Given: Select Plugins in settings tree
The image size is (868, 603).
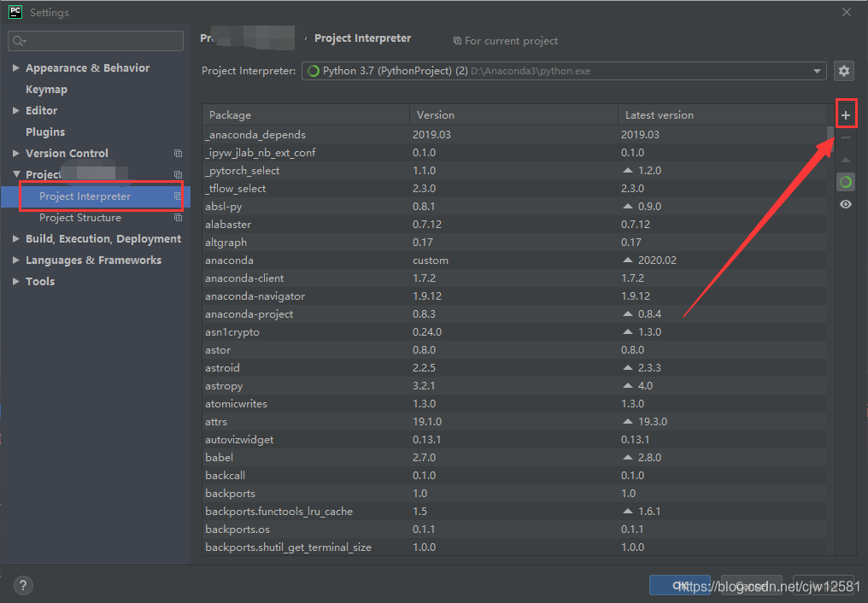Looking at the screenshot, I should click(45, 132).
